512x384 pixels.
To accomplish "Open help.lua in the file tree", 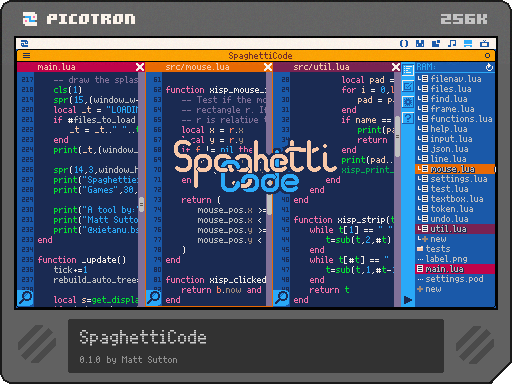I will pyautogui.click(x=455, y=129).
